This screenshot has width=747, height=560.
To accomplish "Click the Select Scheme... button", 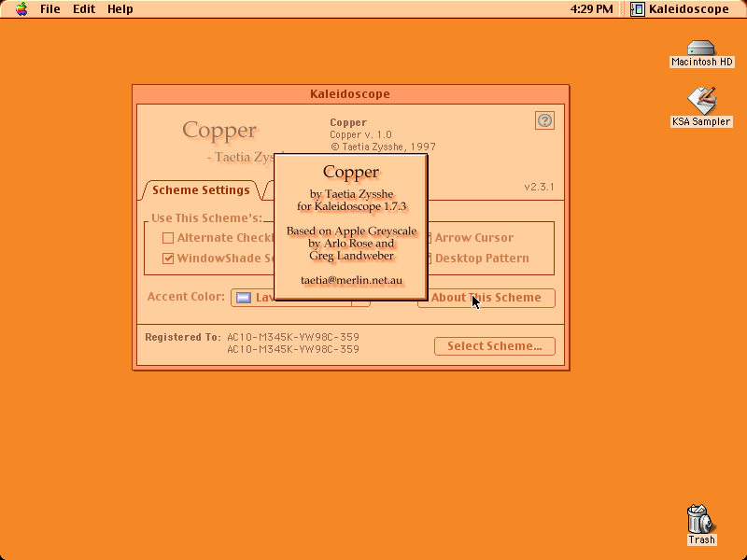I will pos(495,346).
